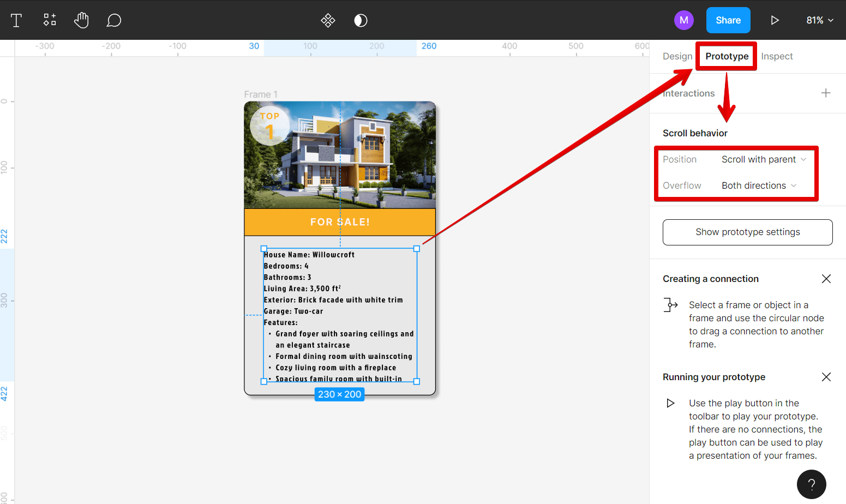The image size is (846, 504).
Task: Open the Resources tool
Action: click(x=49, y=20)
